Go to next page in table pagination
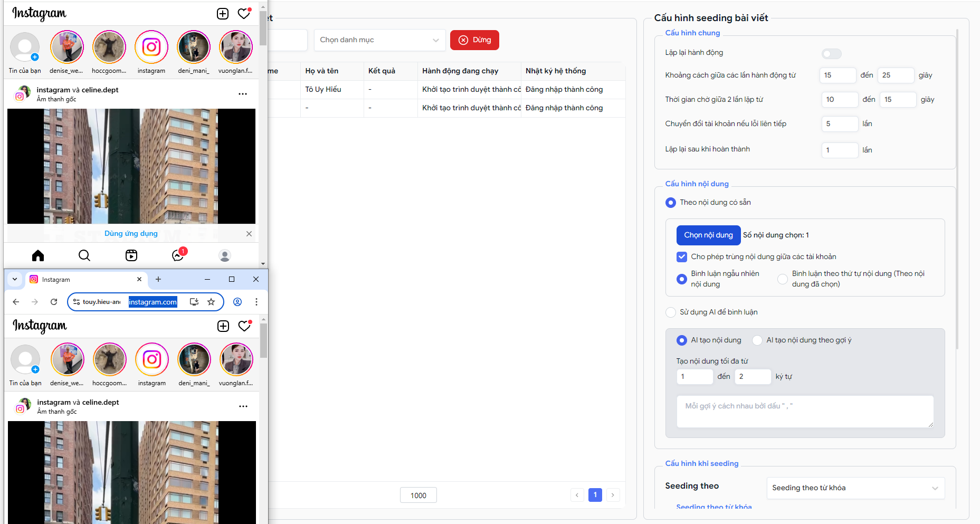 pos(613,495)
